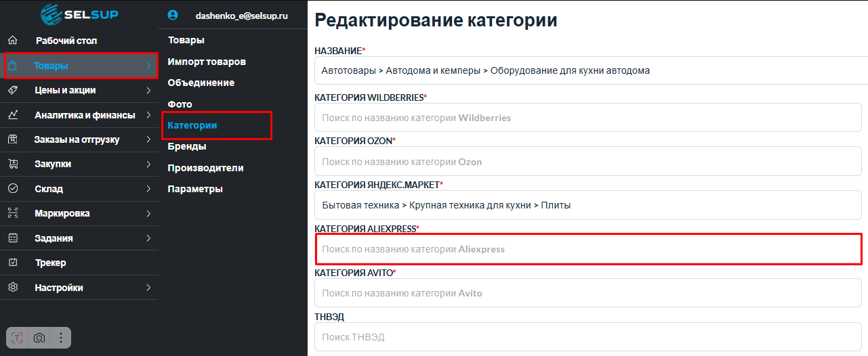Image resolution: width=868 pixels, height=356 pixels.
Task: Click the text recognition icon in bottom toolbar
Action: click(x=18, y=337)
